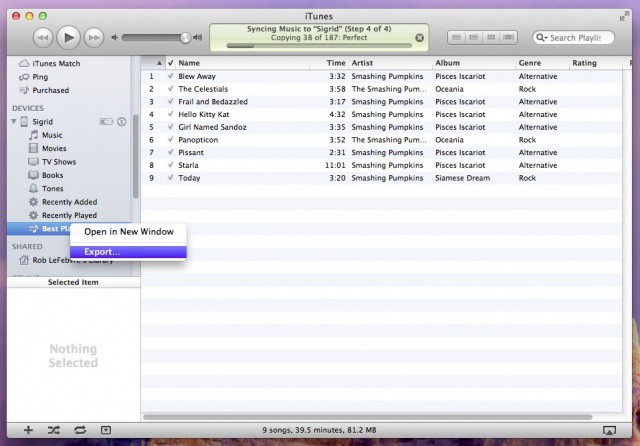Choose Export... from the context menu

click(x=102, y=252)
